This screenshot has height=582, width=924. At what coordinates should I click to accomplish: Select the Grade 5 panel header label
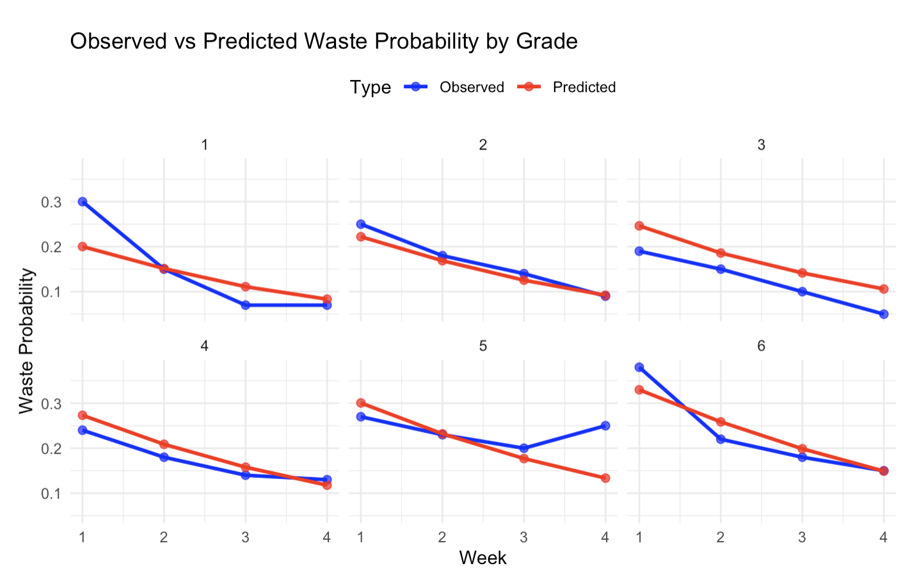[482, 346]
